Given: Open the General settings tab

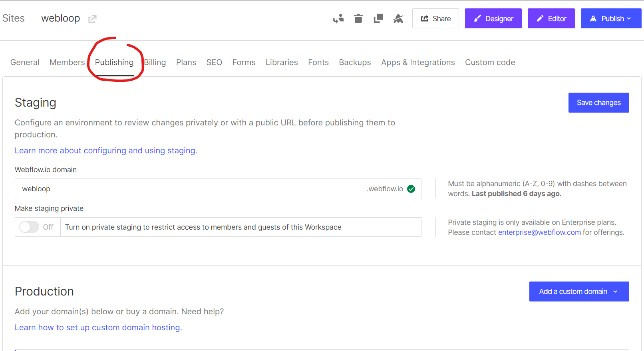Looking at the screenshot, I should point(25,62).
